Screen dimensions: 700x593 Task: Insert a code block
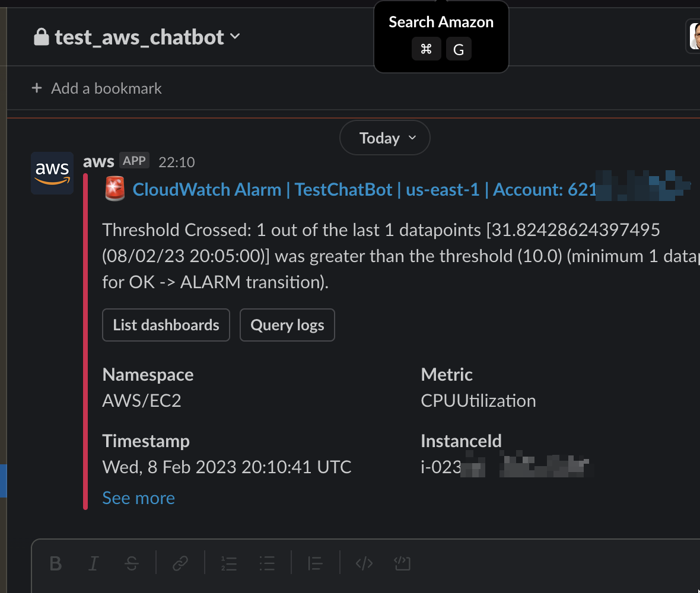(x=402, y=563)
